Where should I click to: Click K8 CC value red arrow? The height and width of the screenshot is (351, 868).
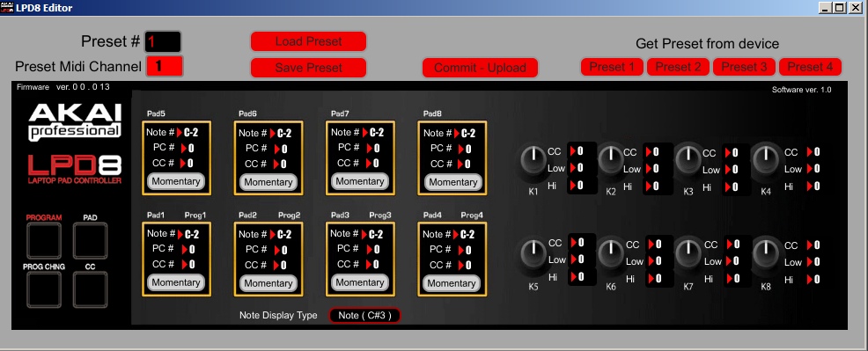810,245
